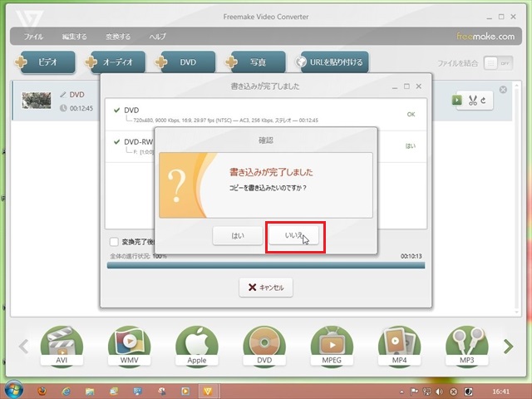This screenshot has height=399, width=532.
Task: Click はい to burn another copy
Action: pos(239,237)
